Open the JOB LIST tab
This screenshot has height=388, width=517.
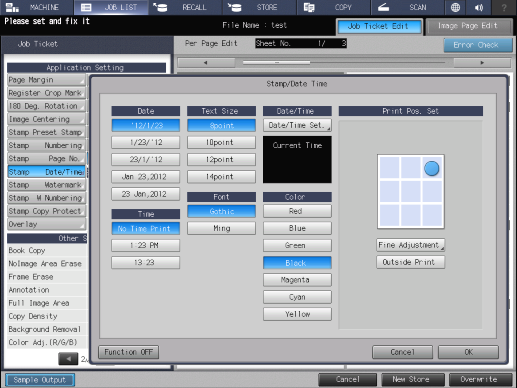[x=111, y=7]
